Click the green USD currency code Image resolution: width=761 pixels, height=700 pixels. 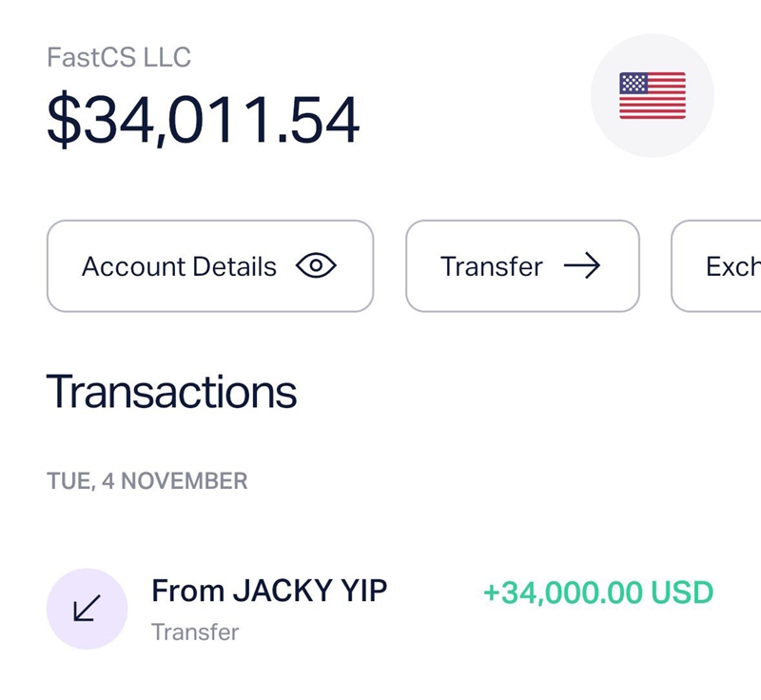[682, 593]
